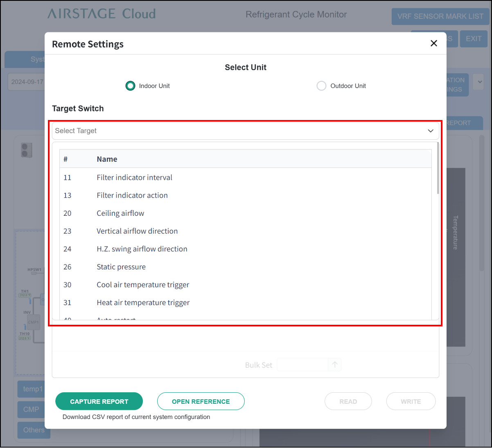Click the Select Target combo box field

237,131
